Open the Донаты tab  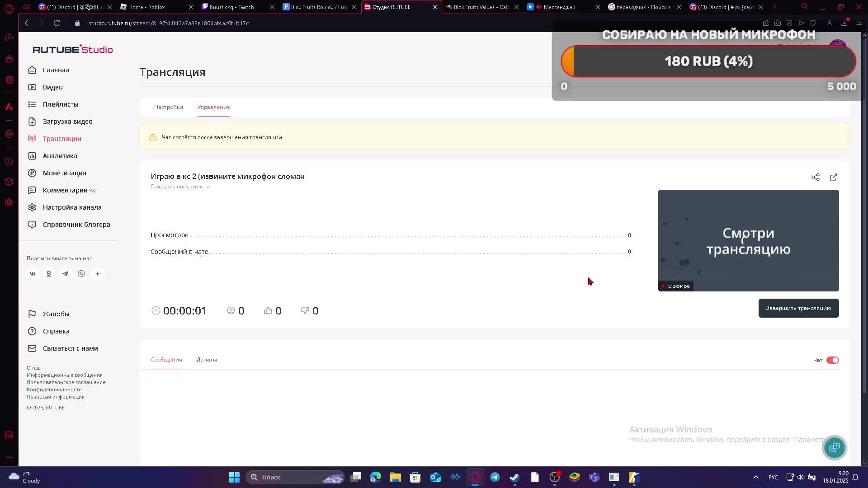point(207,360)
